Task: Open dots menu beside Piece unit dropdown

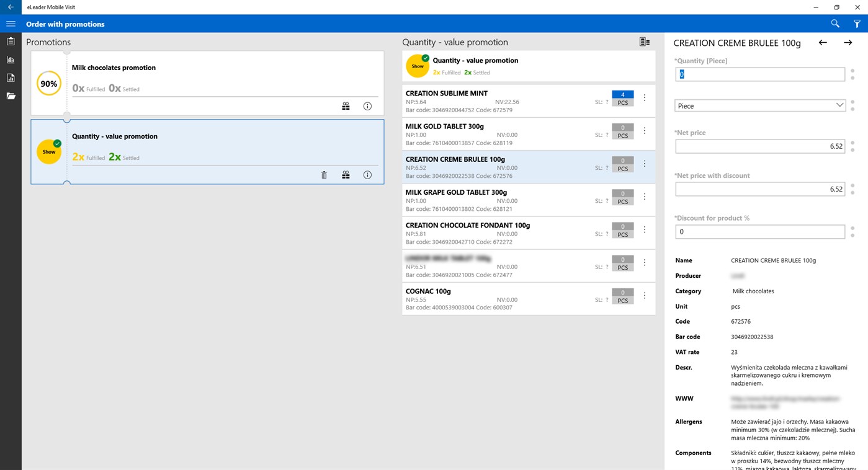Action: [x=852, y=105]
